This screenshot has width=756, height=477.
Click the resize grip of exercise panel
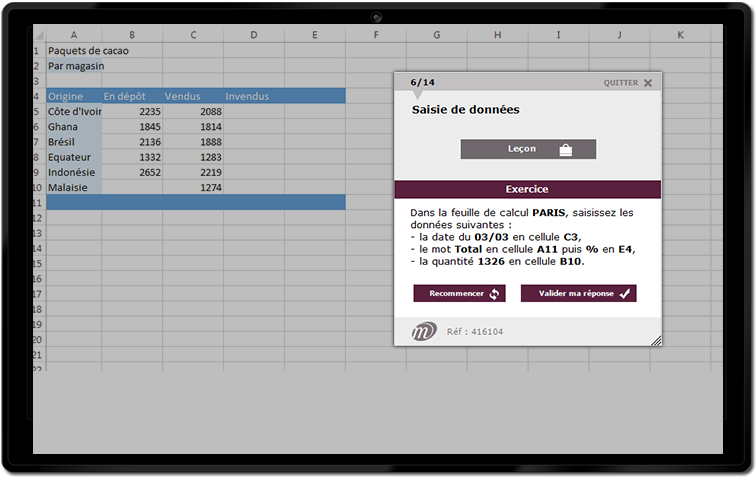(x=656, y=341)
